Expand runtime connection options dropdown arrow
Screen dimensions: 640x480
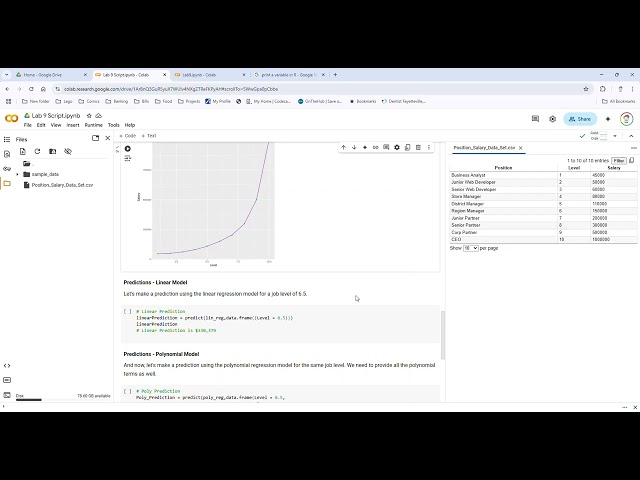point(615,136)
